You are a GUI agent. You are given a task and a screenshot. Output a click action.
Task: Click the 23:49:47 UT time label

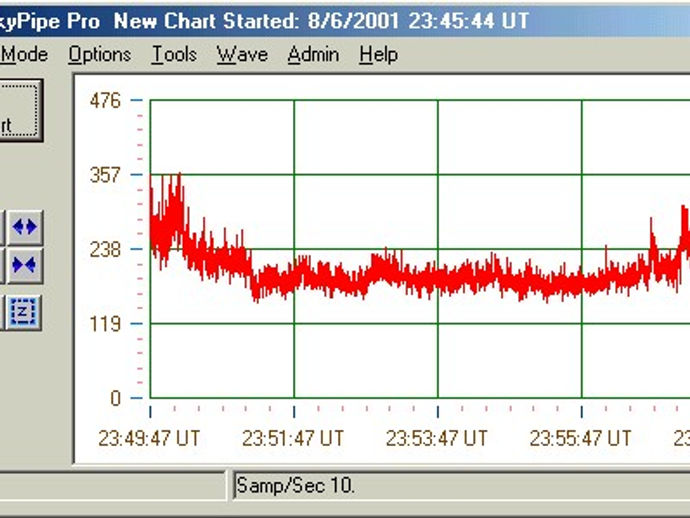coord(149,438)
